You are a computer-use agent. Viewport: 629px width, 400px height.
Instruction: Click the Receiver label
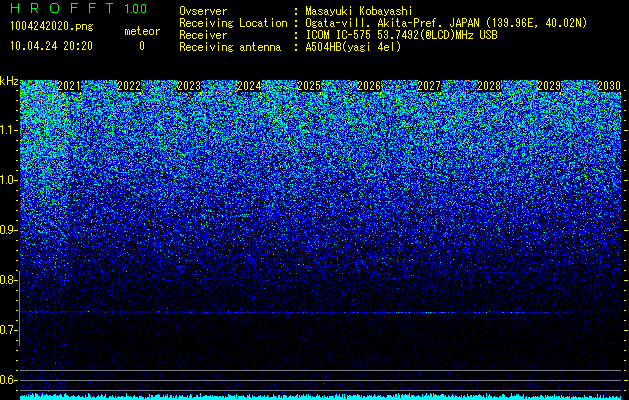(203, 35)
